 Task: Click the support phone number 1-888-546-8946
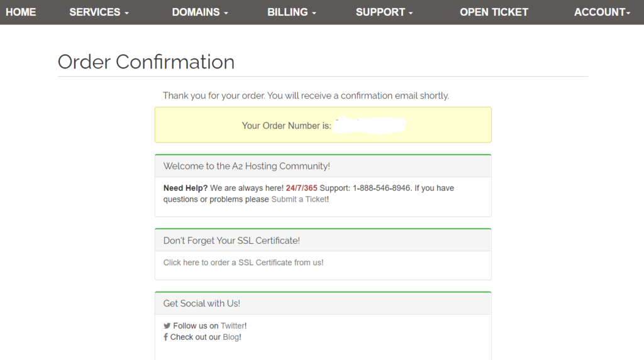click(x=381, y=188)
